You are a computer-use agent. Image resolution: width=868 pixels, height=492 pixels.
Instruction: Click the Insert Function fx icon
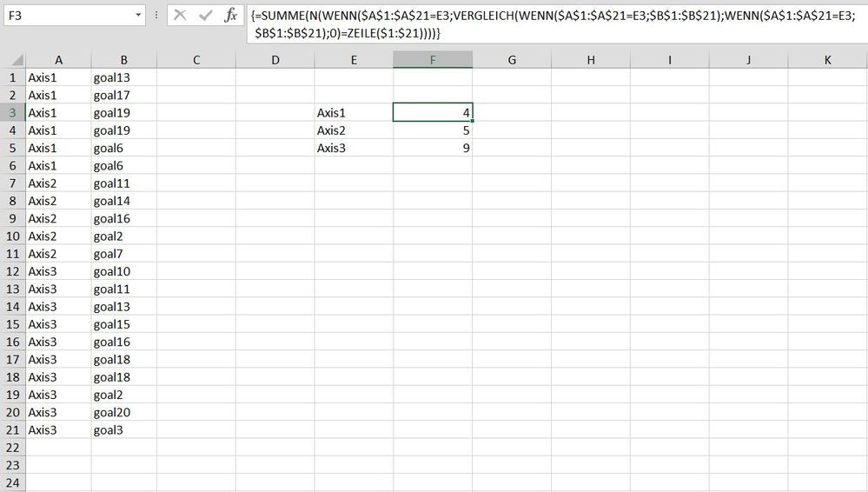(231, 15)
